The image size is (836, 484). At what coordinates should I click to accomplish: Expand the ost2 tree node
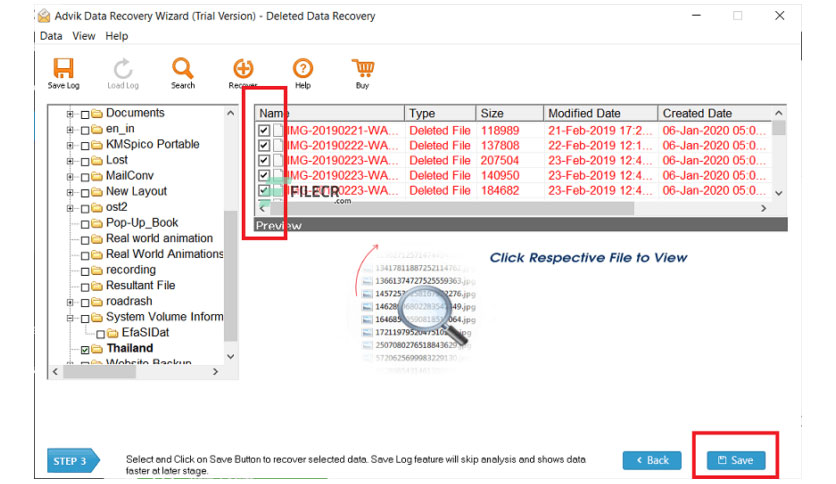(70, 208)
